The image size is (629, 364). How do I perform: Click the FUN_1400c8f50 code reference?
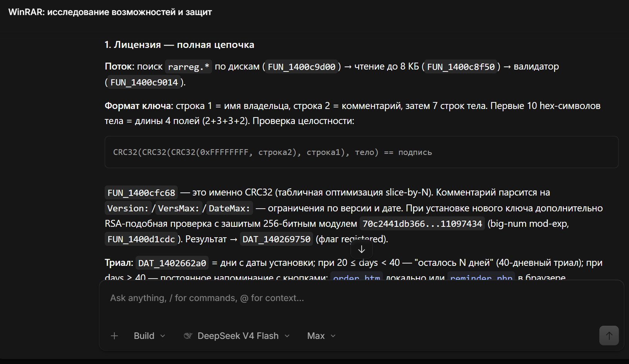(461, 67)
